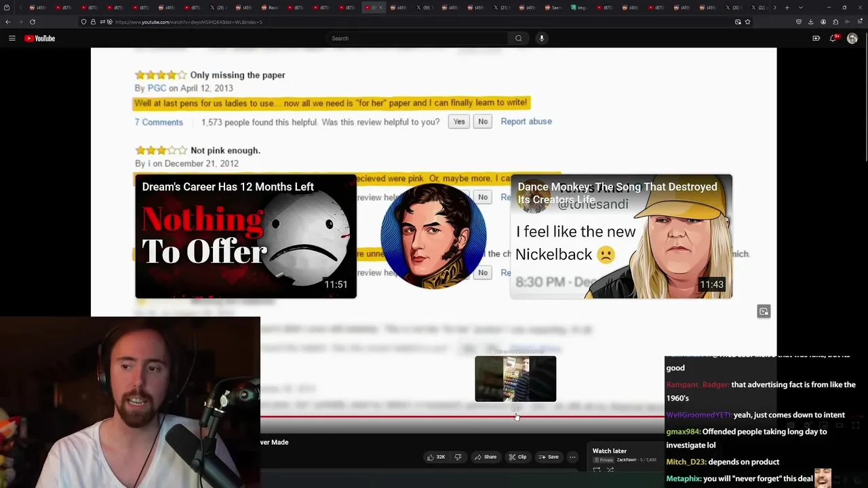This screenshot has width=868, height=488.
Task: Click "Report abuse" link in first review
Action: 526,121
